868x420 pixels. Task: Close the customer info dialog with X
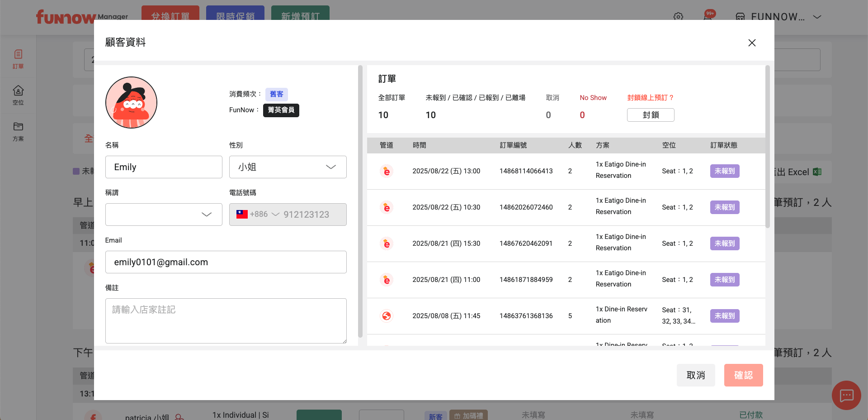click(752, 43)
